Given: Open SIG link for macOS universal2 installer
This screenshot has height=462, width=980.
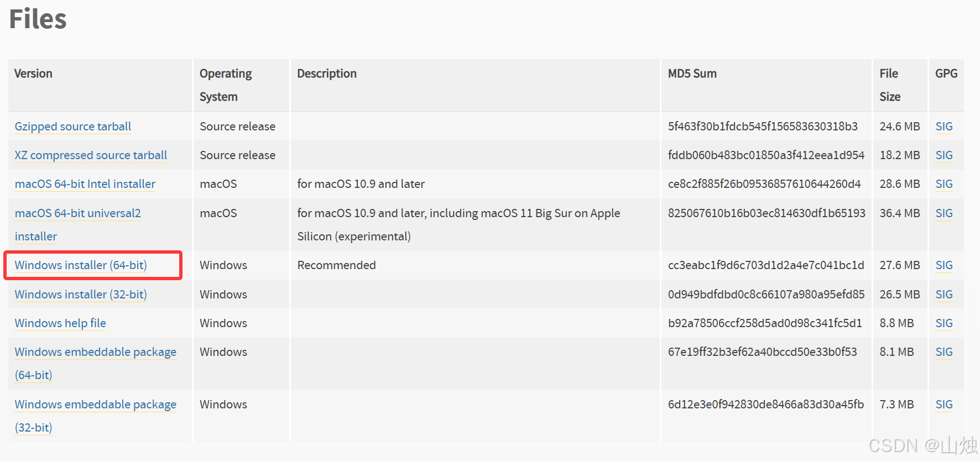Looking at the screenshot, I should [944, 213].
